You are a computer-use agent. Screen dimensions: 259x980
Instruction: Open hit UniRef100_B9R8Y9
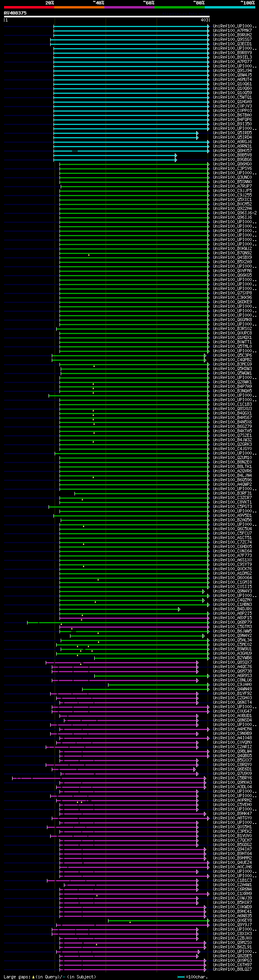pos(232,53)
